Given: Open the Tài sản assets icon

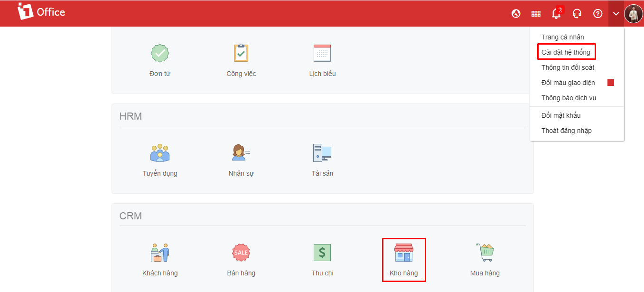Looking at the screenshot, I should click(322, 153).
